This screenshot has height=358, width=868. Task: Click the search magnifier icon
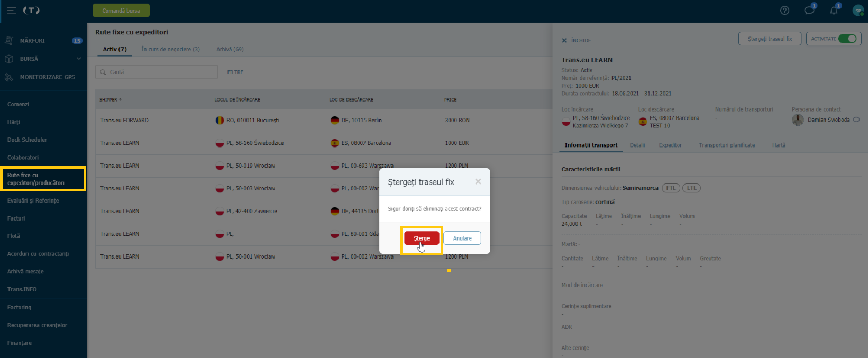tap(103, 72)
